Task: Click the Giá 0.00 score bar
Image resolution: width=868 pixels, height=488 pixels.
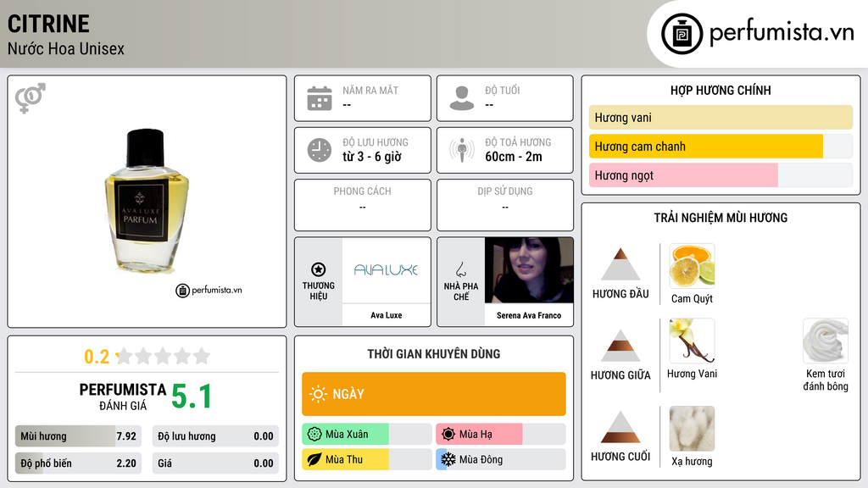Action: (215, 463)
